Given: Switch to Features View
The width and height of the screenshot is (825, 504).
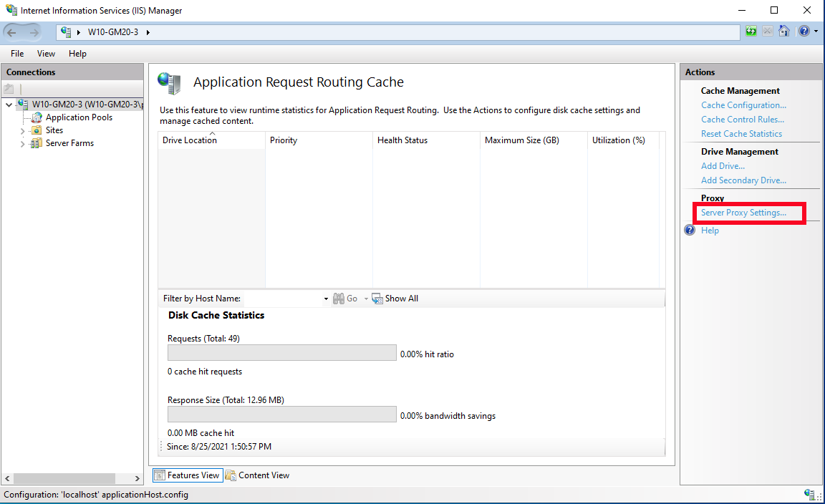Looking at the screenshot, I should click(187, 475).
